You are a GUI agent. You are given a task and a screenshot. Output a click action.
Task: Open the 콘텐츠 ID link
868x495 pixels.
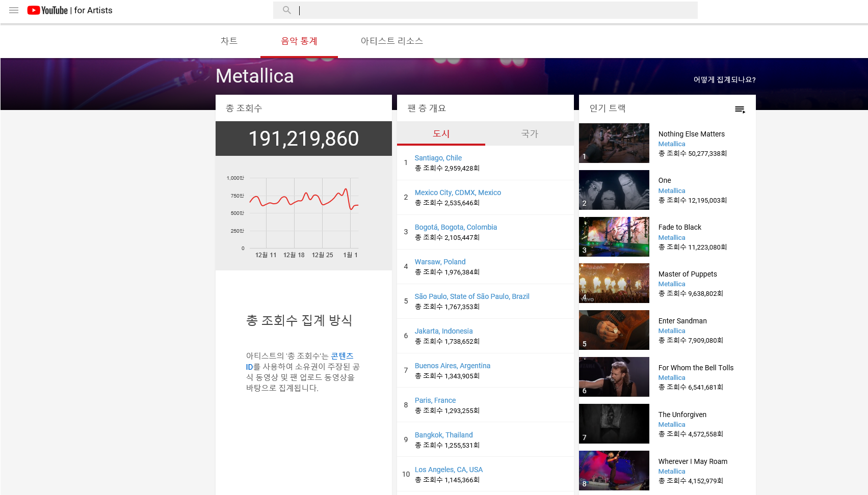342,356
